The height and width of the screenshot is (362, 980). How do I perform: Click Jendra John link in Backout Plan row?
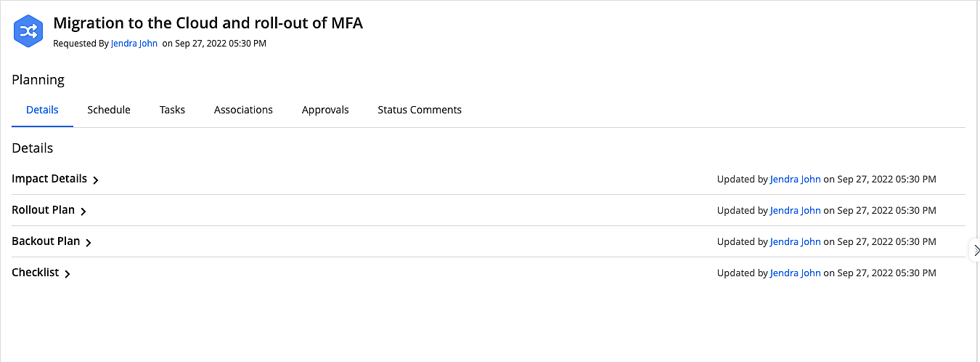[x=795, y=241]
